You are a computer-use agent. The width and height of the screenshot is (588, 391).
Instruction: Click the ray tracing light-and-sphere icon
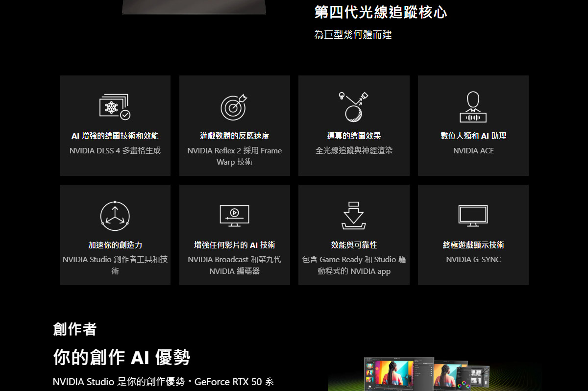click(x=354, y=106)
